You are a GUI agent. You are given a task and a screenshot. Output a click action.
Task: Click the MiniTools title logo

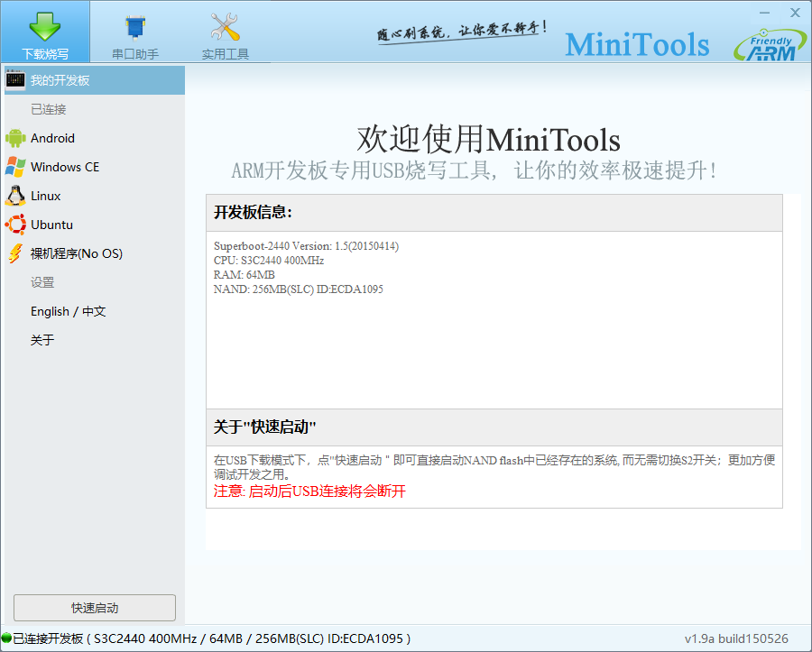tap(637, 44)
